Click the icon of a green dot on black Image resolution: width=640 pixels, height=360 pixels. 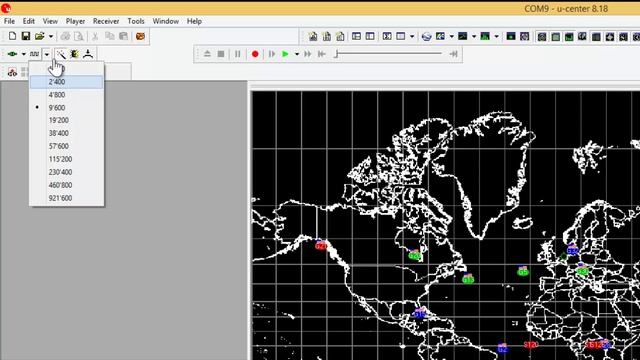[511, 37]
